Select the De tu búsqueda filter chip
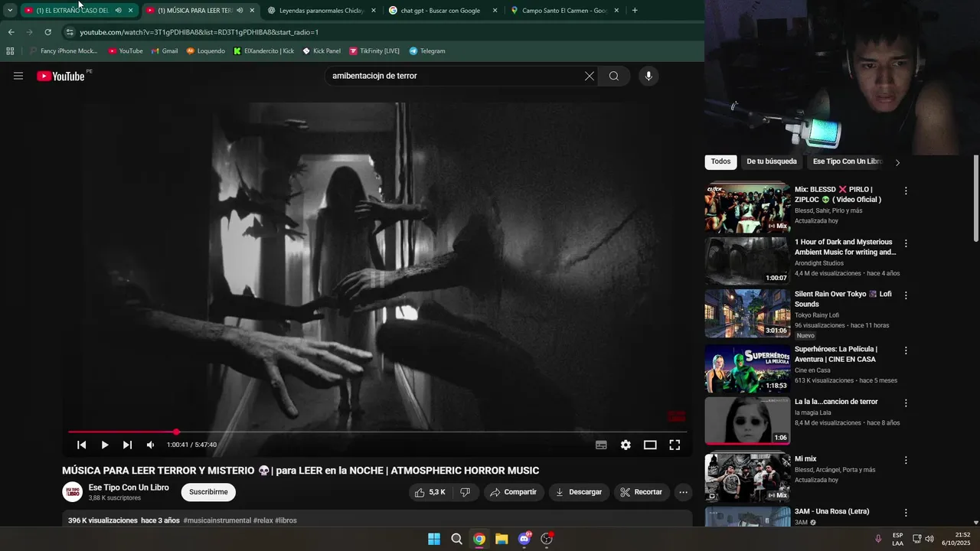 pyautogui.click(x=772, y=161)
